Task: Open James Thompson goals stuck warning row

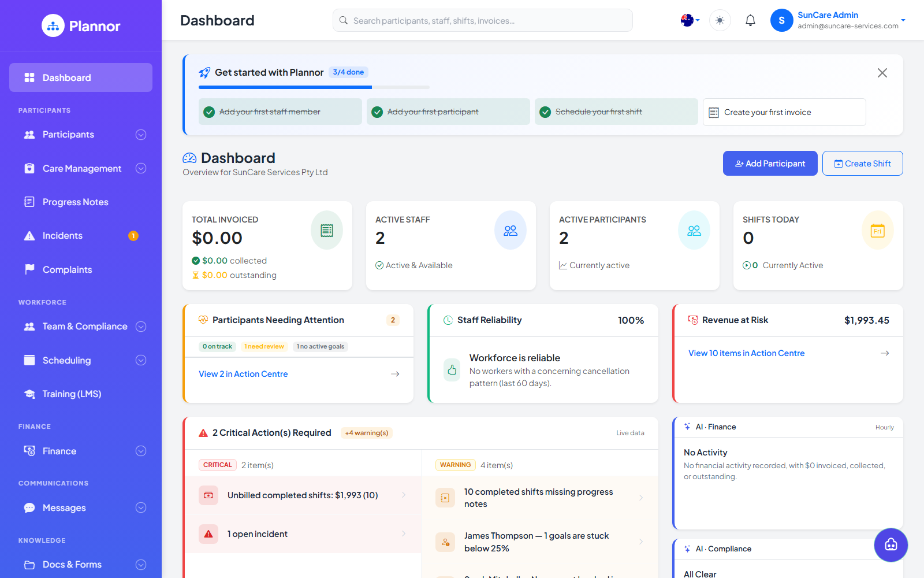Action: pyautogui.click(x=540, y=542)
